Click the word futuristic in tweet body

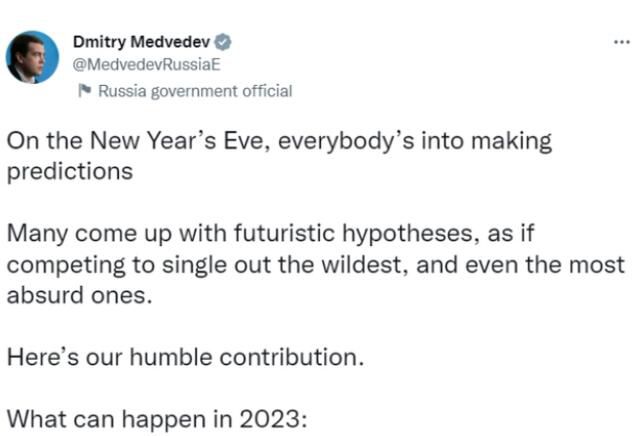pyautogui.click(x=285, y=234)
